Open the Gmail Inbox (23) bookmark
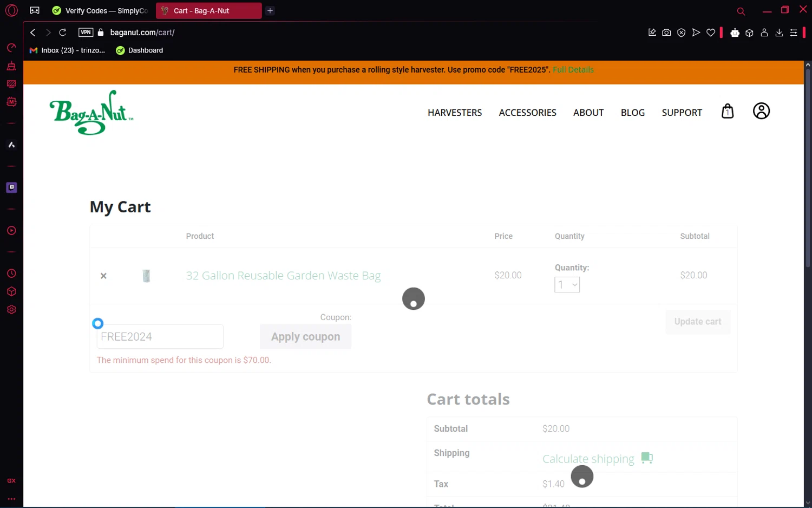Screen dimensions: 812x508 (x=68, y=50)
